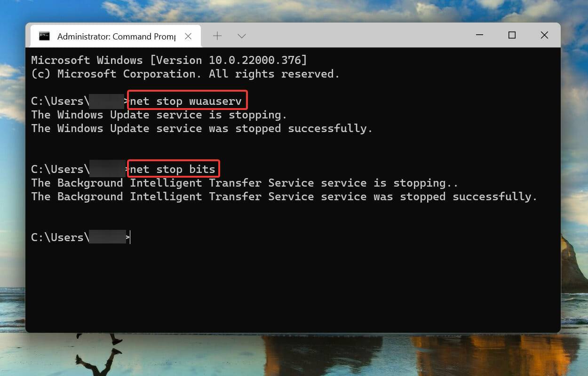The width and height of the screenshot is (588, 376).
Task: Click the minimize icon in the title bar
Action: point(479,35)
